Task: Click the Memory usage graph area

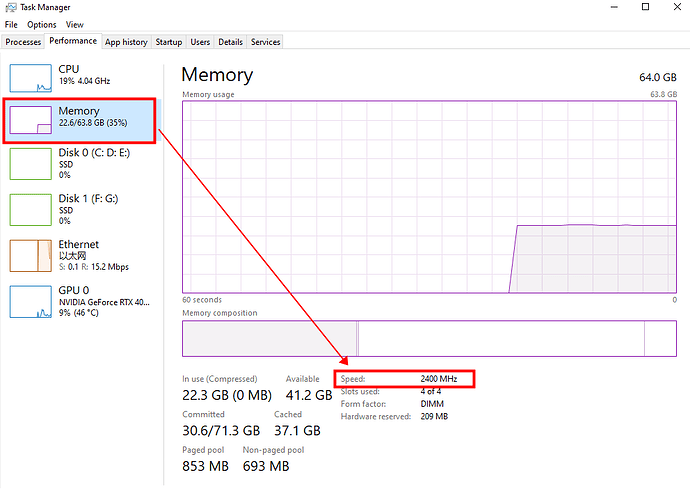Action: click(429, 196)
